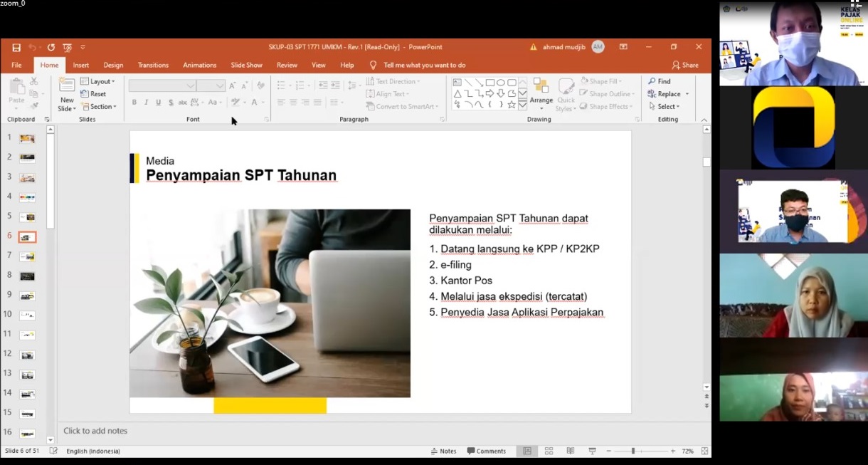Image resolution: width=868 pixels, height=465 pixels.
Task: Toggle the Comments pane
Action: [487, 451]
